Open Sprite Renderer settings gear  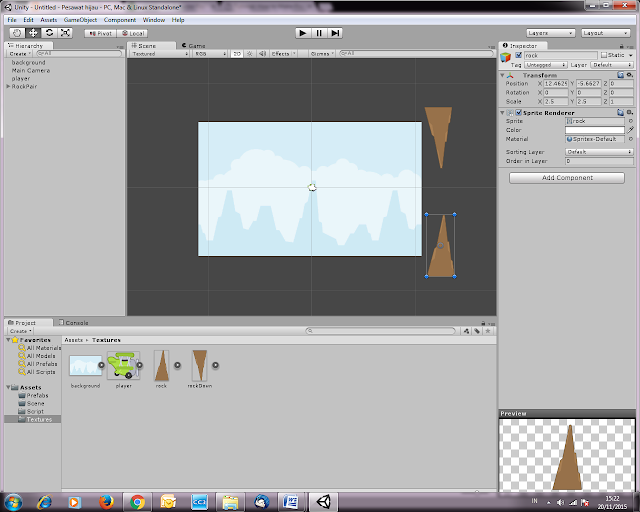coord(630,112)
